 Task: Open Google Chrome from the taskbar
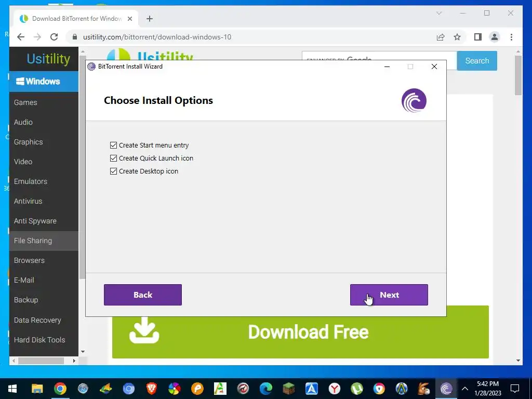(60, 389)
